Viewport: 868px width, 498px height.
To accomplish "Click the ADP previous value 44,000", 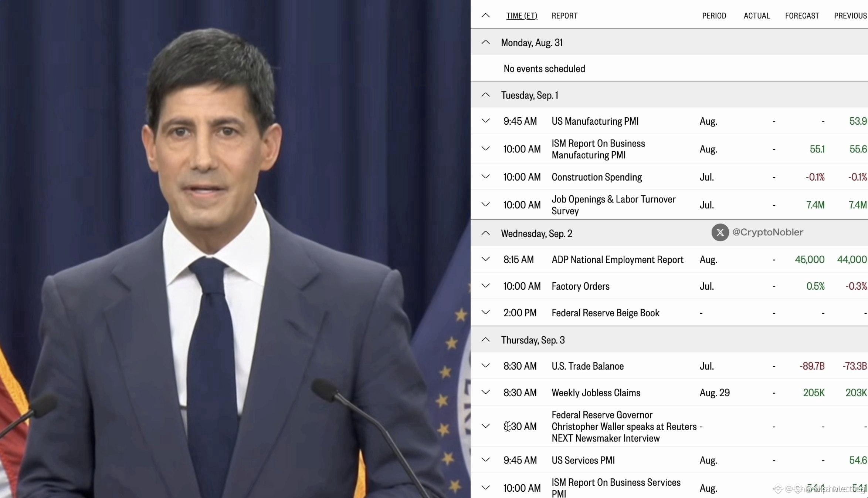I will coord(852,260).
